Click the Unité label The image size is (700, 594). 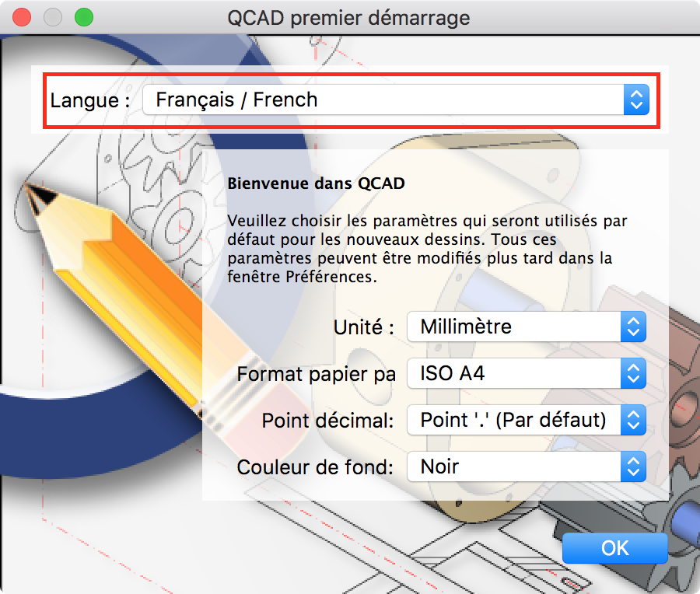click(x=363, y=327)
